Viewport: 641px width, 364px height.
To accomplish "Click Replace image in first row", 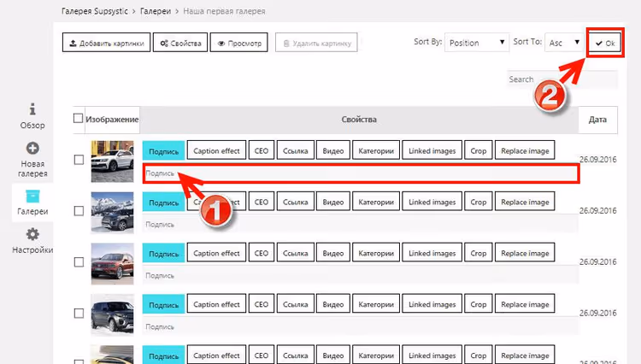I will pos(525,150).
